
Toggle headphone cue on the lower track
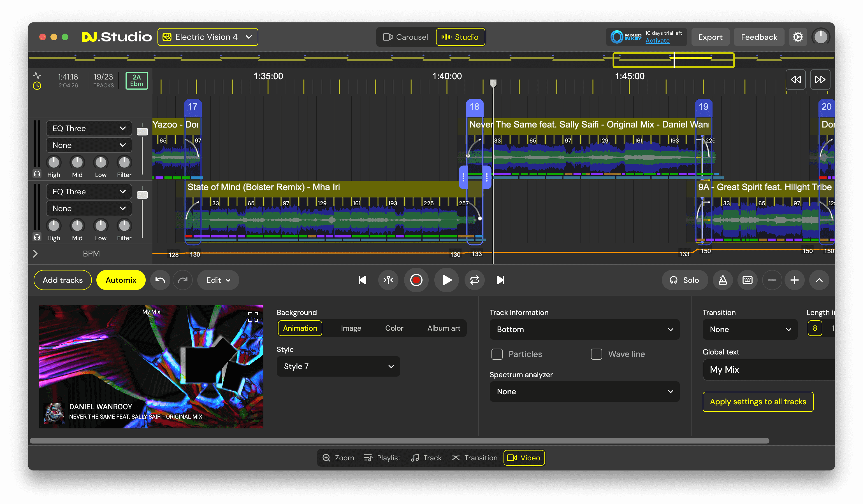click(x=37, y=237)
